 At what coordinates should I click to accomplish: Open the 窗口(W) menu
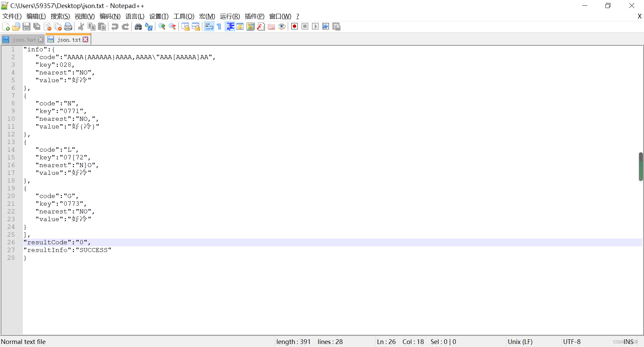tap(280, 16)
